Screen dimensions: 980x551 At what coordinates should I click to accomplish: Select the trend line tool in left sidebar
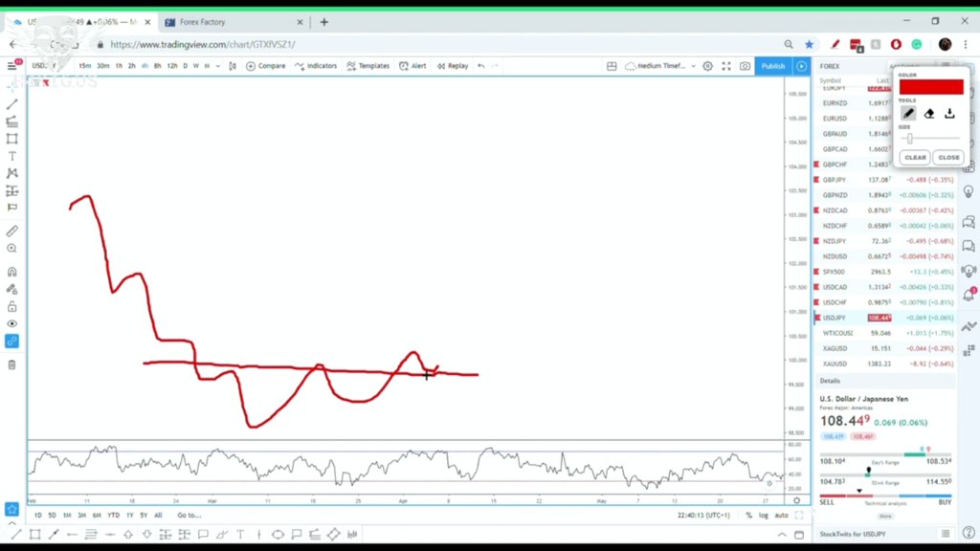(x=11, y=104)
